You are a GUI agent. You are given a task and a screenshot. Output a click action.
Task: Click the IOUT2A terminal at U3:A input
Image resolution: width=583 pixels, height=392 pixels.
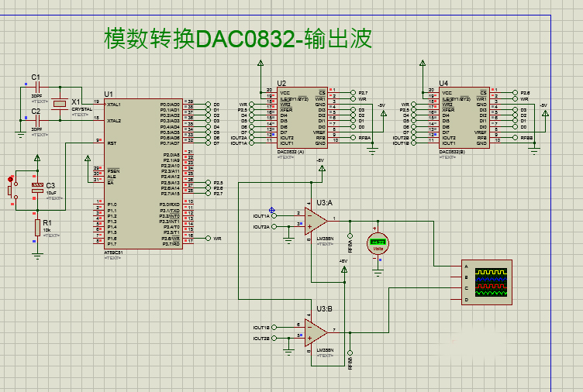click(x=274, y=227)
